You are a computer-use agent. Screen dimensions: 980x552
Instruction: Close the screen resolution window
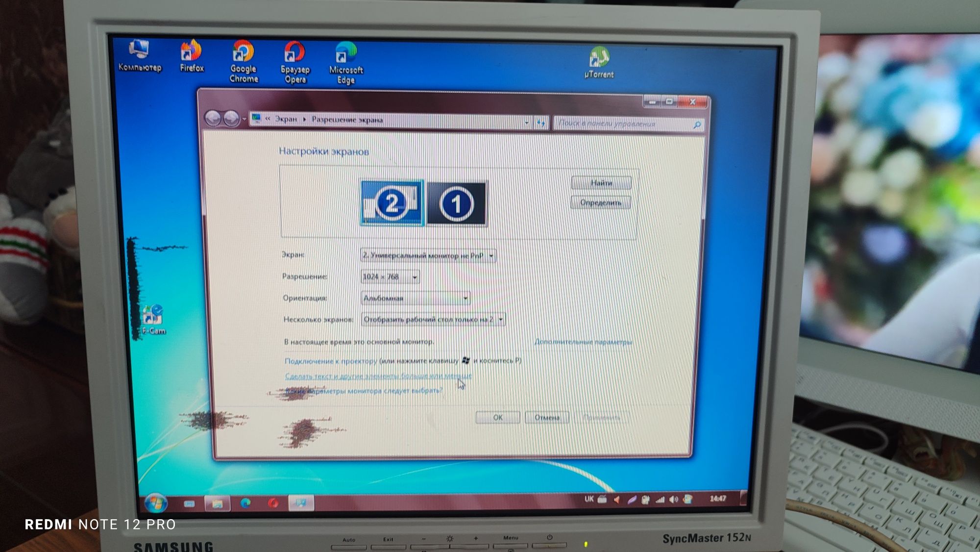click(x=692, y=102)
